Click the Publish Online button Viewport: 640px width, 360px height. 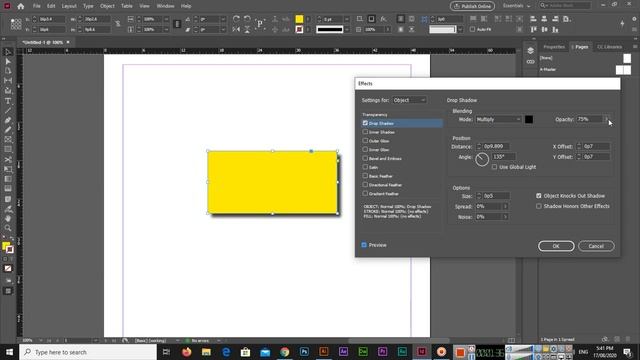click(472, 6)
